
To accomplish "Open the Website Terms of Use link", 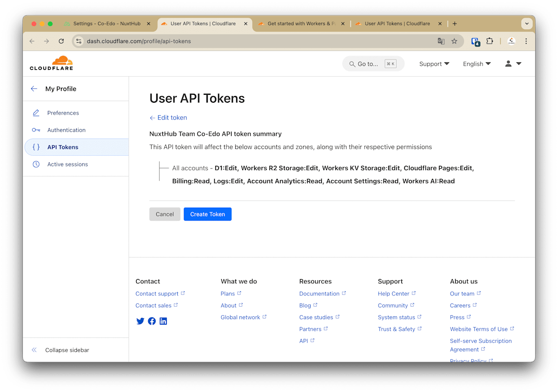I will pyautogui.click(x=482, y=329).
